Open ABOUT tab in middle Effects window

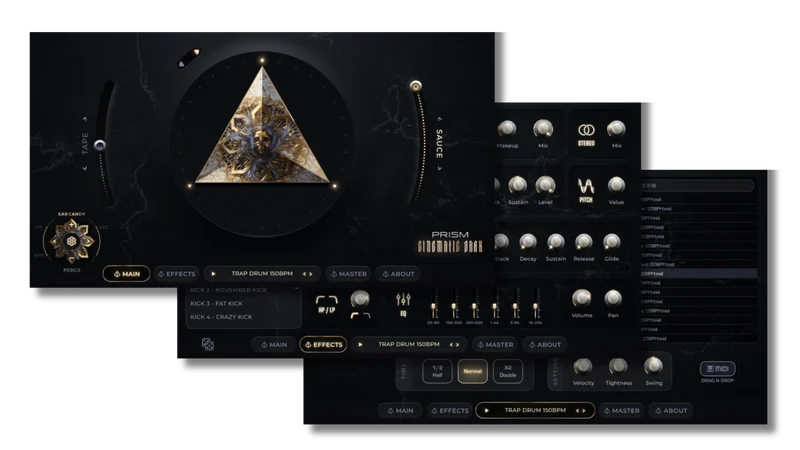544,344
